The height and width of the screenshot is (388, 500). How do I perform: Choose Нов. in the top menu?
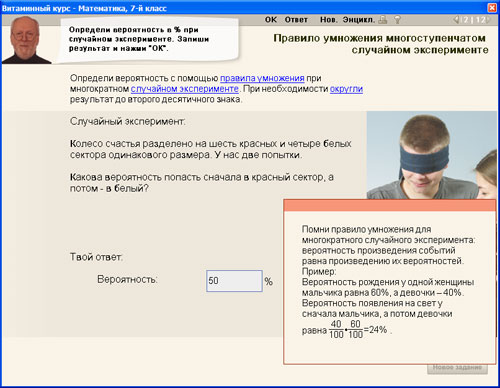pyautogui.click(x=329, y=20)
